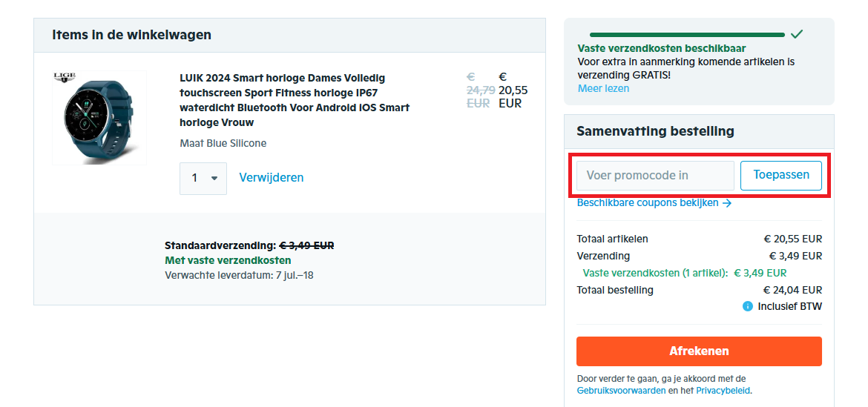
Task: Proceed with the orange Afrekenen button
Action: click(x=699, y=351)
